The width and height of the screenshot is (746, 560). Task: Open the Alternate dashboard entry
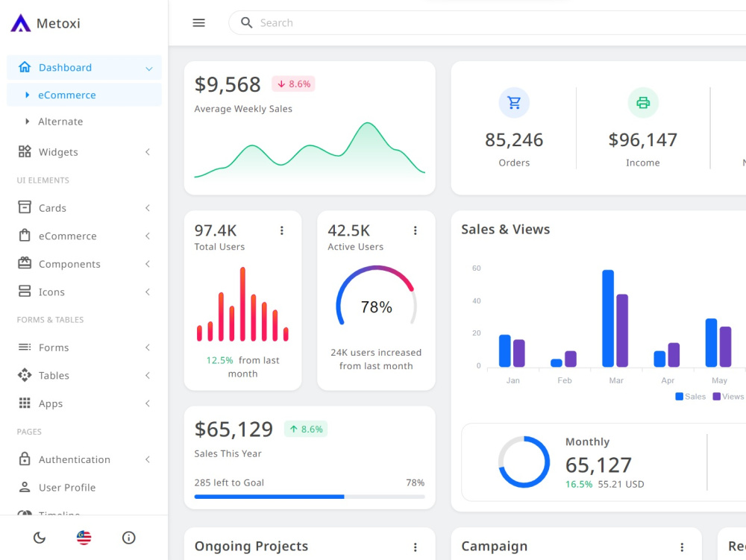coord(60,121)
